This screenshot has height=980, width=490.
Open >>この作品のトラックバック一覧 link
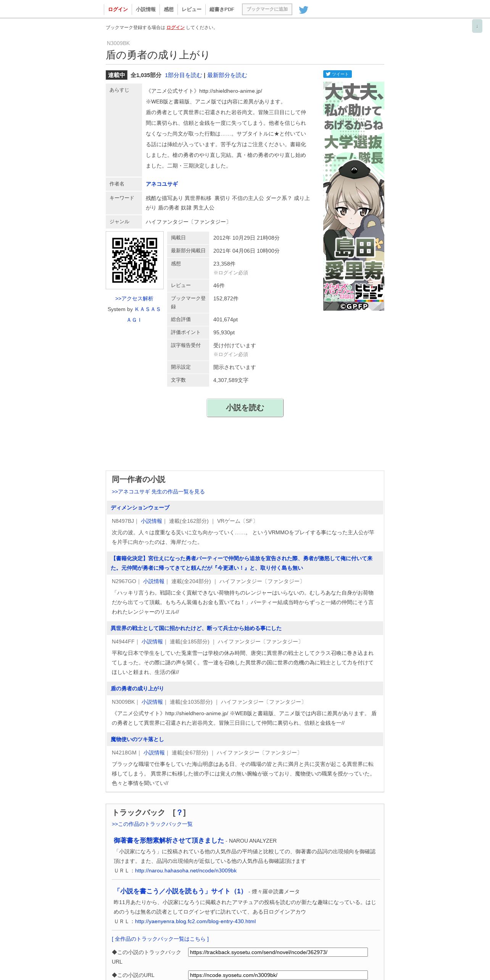pyautogui.click(x=152, y=824)
